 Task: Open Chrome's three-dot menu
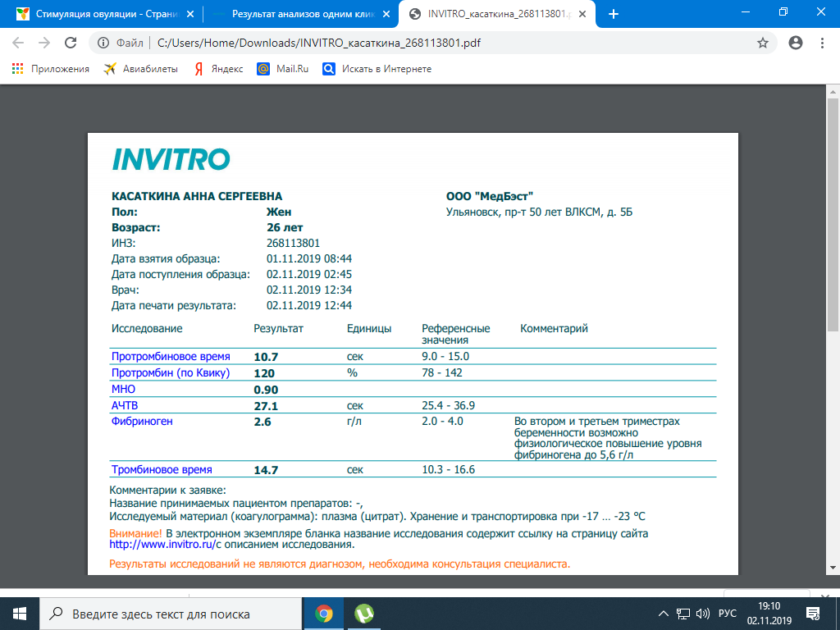tap(822, 43)
